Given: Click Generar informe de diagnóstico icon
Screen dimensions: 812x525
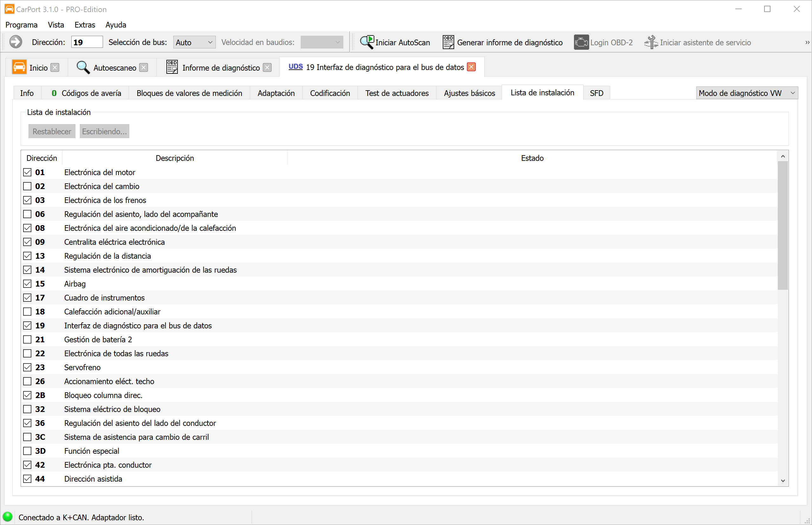Looking at the screenshot, I should [x=448, y=42].
